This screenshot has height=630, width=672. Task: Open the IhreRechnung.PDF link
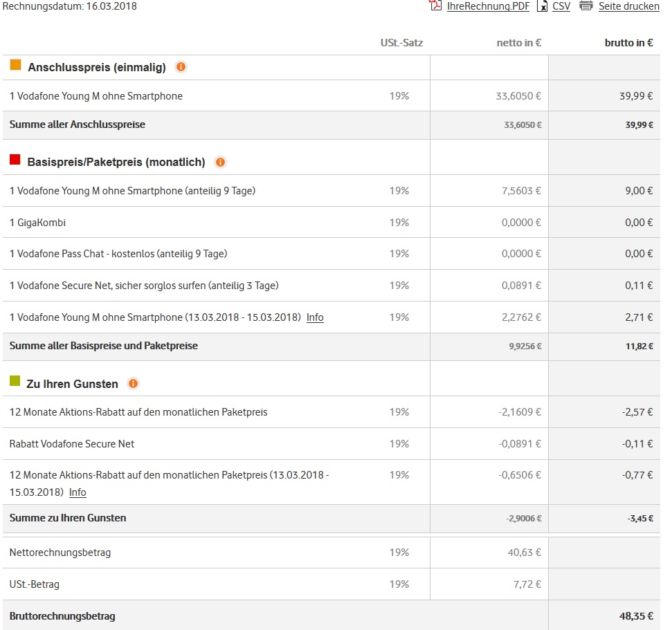[x=488, y=6]
